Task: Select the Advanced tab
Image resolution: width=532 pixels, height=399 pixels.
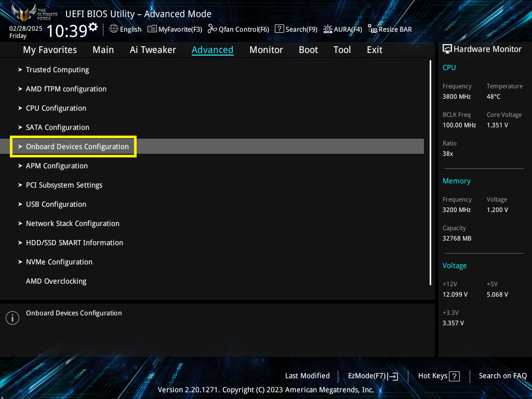Action: (x=212, y=50)
